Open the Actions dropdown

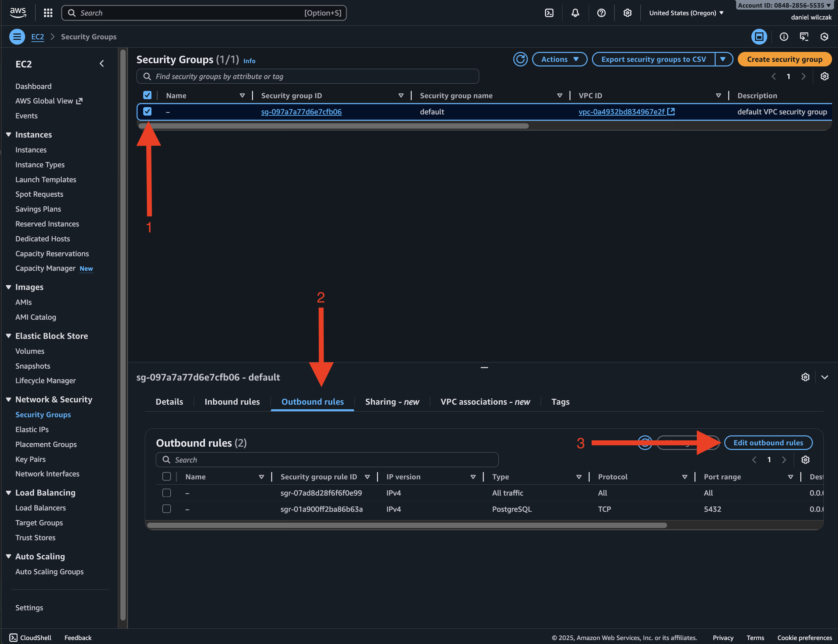click(559, 60)
